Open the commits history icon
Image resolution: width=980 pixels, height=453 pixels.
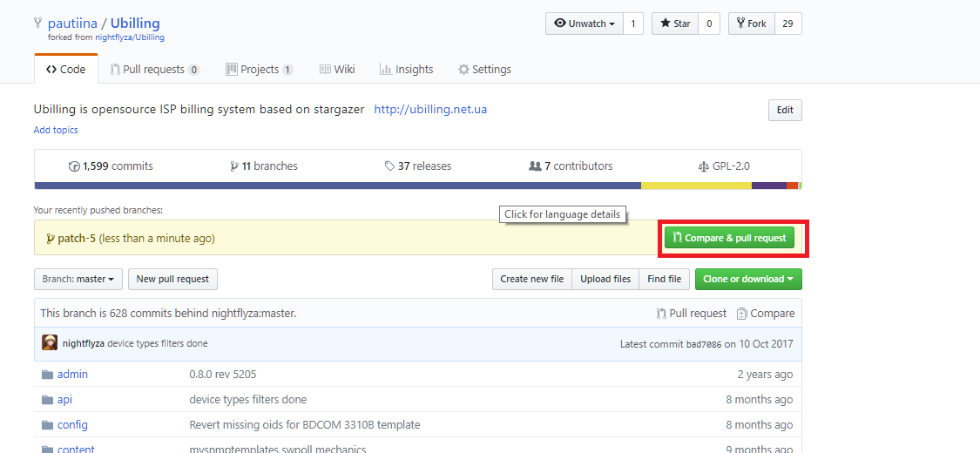(74, 166)
